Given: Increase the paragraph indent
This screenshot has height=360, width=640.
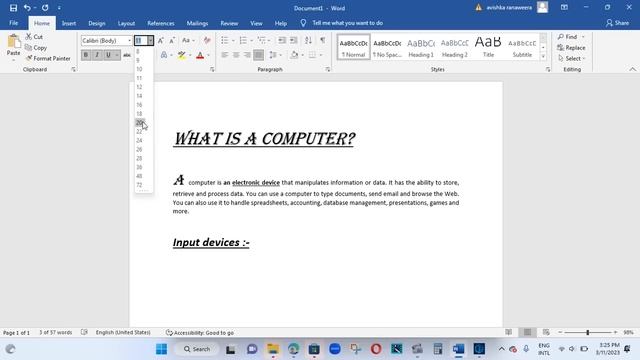Looking at the screenshot, I should (x=293, y=40).
